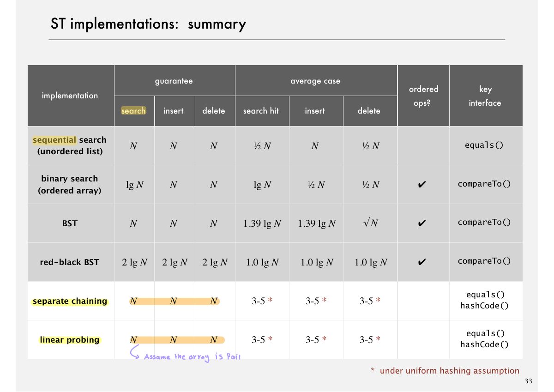Click the "guarantee" group header
554x392 pixels.
(174, 81)
